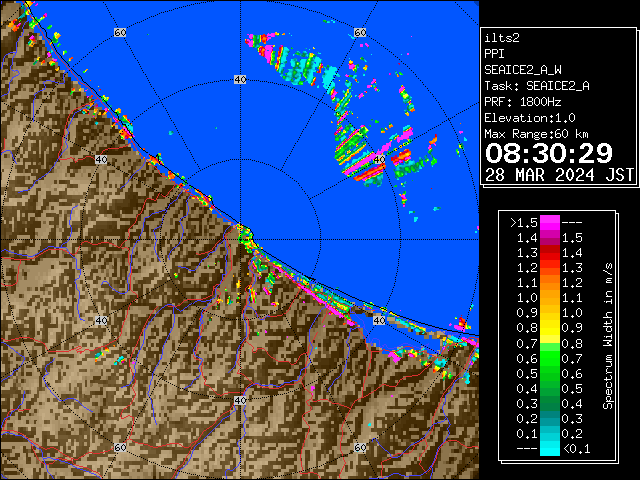Click the 40 km ring label due north
The image size is (640, 480).
(x=240, y=80)
